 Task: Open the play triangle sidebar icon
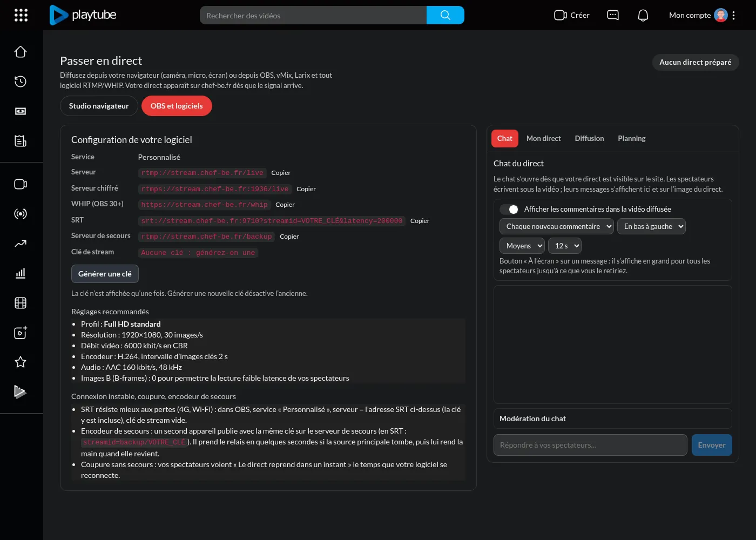(21, 391)
